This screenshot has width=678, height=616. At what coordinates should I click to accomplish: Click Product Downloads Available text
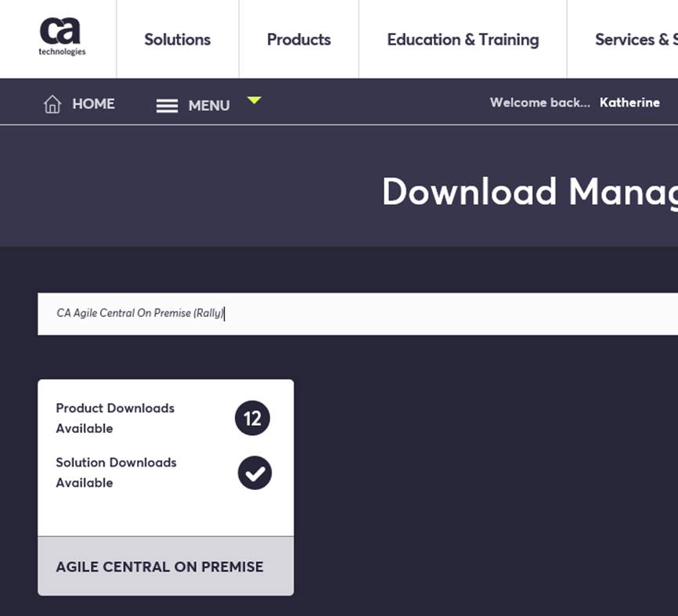click(x=115, y=418)
